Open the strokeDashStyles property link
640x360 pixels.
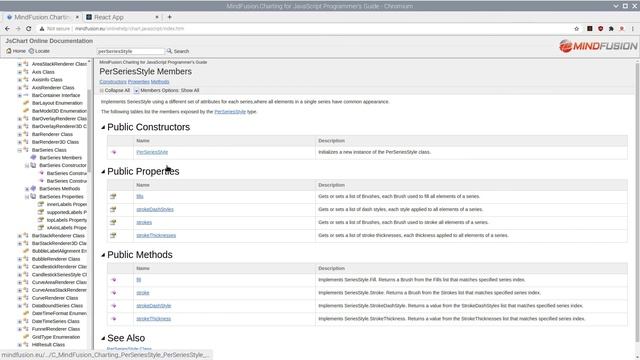click(x=155, y=209)
